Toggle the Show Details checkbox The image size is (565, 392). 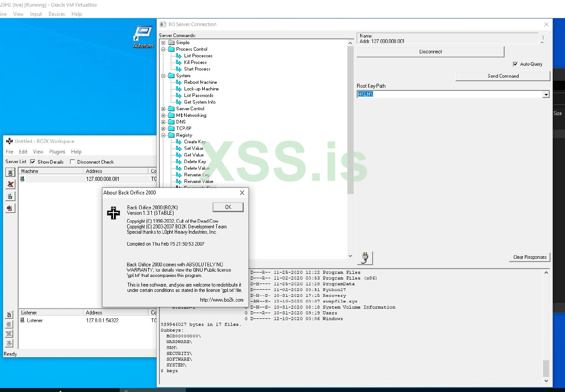pyautogui.click(x=33, y=162)
